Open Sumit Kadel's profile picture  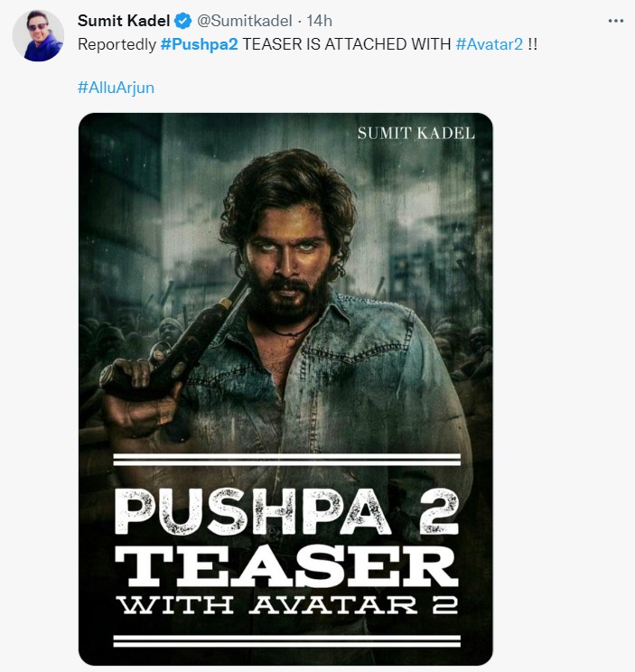click(x=38, y=37)
